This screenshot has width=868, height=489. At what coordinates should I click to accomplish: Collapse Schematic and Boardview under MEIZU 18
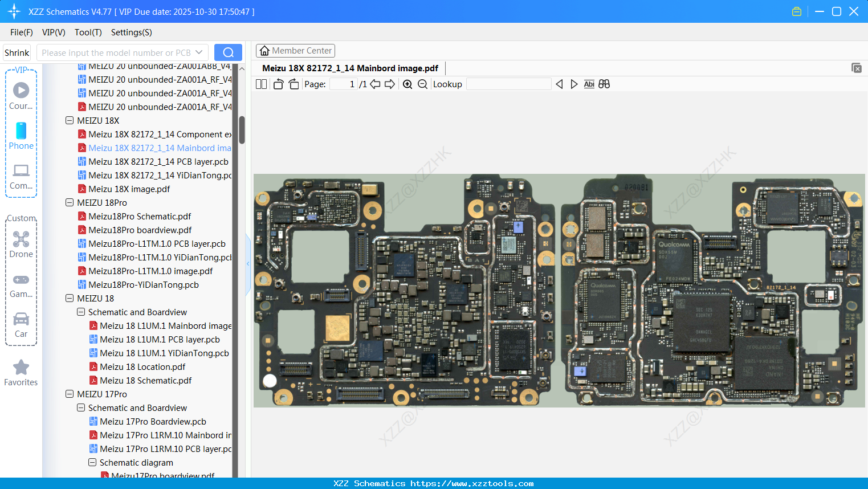point(80,312)
